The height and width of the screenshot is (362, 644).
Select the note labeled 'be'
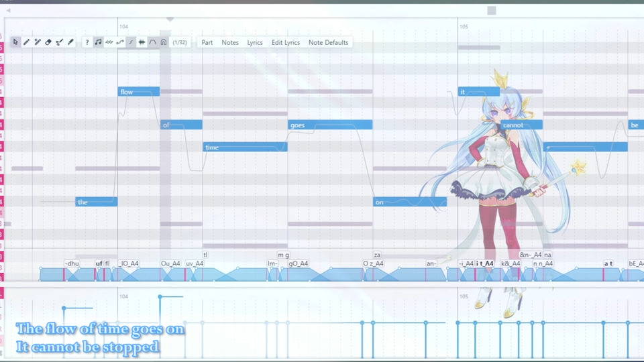click(x=636, y=125)
